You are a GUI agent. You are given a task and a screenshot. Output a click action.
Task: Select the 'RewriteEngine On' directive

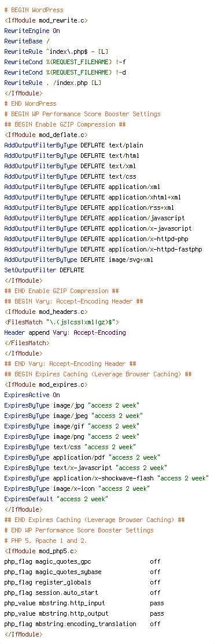point(32,31)
